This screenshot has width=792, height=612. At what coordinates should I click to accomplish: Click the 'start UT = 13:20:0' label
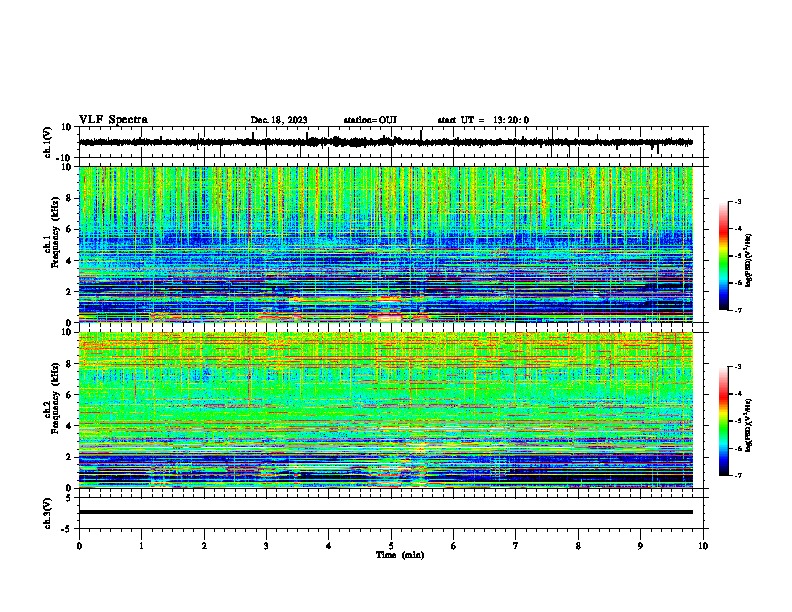coord(483,120)
